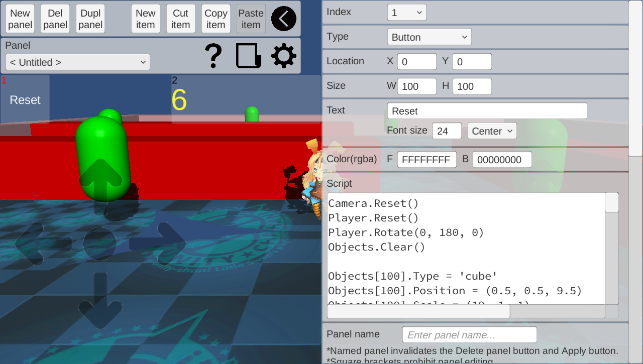643x364 pixels.
Task: Click the Camera.Reset() script line
Action: (x=373, y=203)
